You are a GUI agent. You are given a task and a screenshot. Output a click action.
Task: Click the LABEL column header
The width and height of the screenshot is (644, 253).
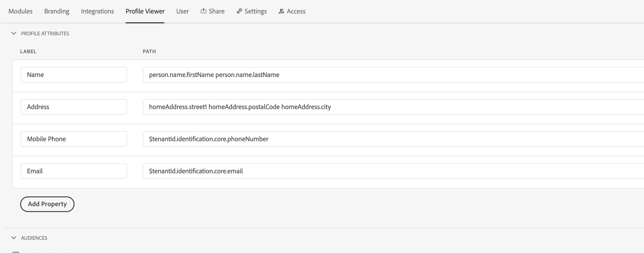(x=28, y=51)
